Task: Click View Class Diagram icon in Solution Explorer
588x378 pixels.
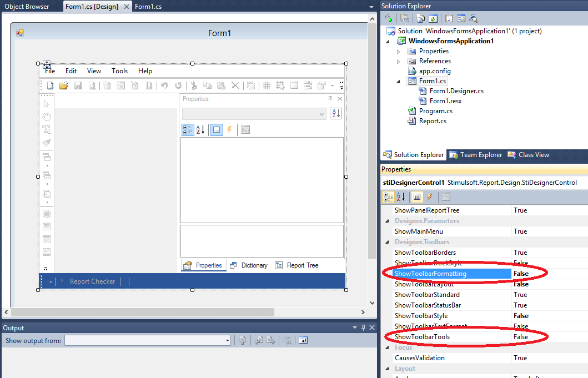Action: [473, 18]
